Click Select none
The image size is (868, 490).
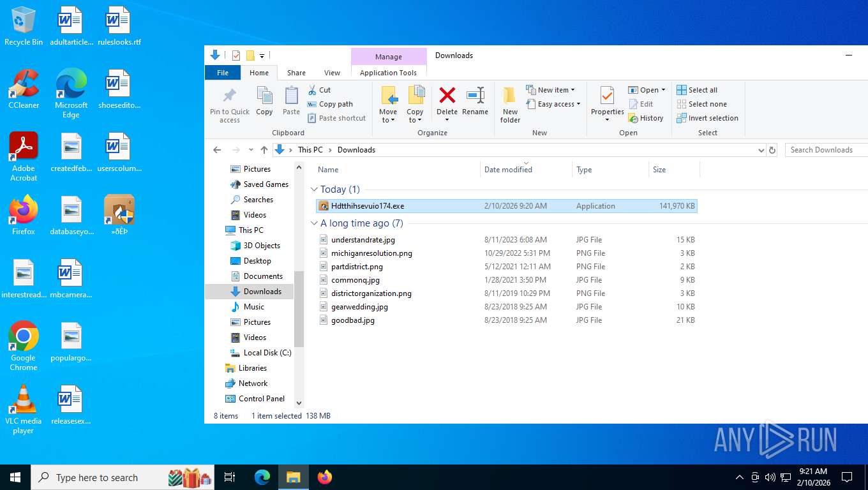[701, 104]
